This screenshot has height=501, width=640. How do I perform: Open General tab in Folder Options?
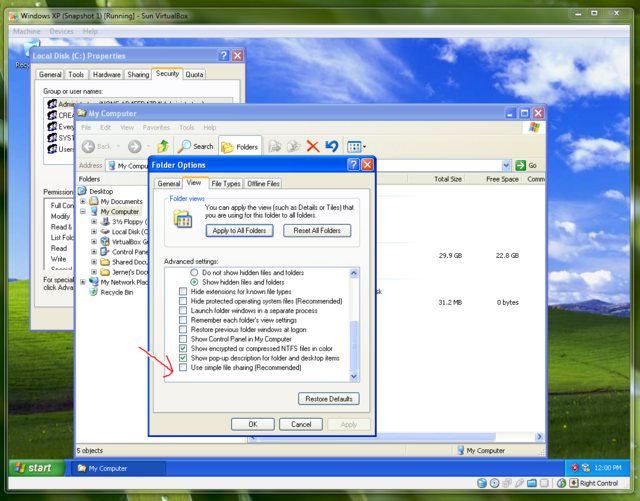(x=169, y=184)
